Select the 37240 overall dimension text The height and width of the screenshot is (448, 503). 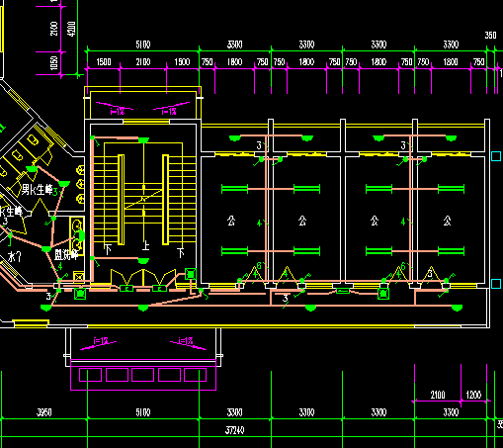coord(235,430)
